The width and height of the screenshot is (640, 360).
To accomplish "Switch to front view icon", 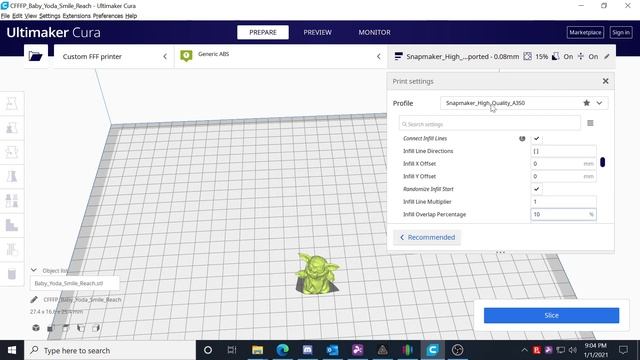I will [x=51, y=328].
